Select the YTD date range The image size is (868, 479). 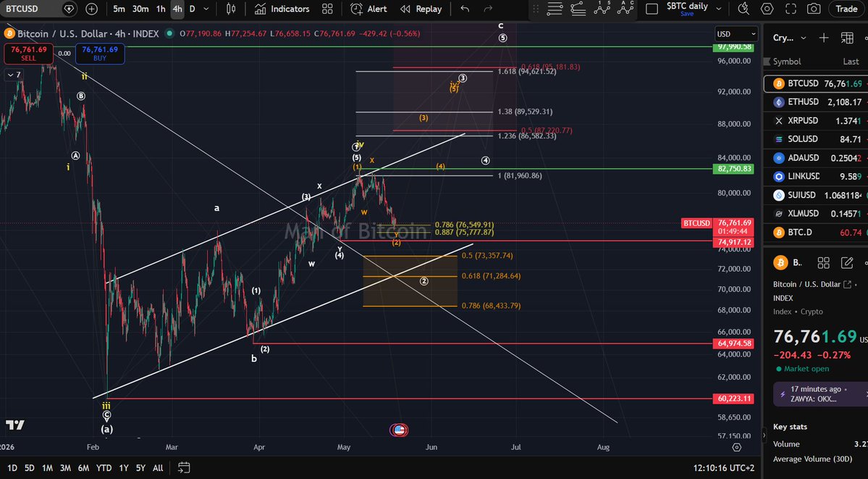pyautogui.click(x=104, y=468)
